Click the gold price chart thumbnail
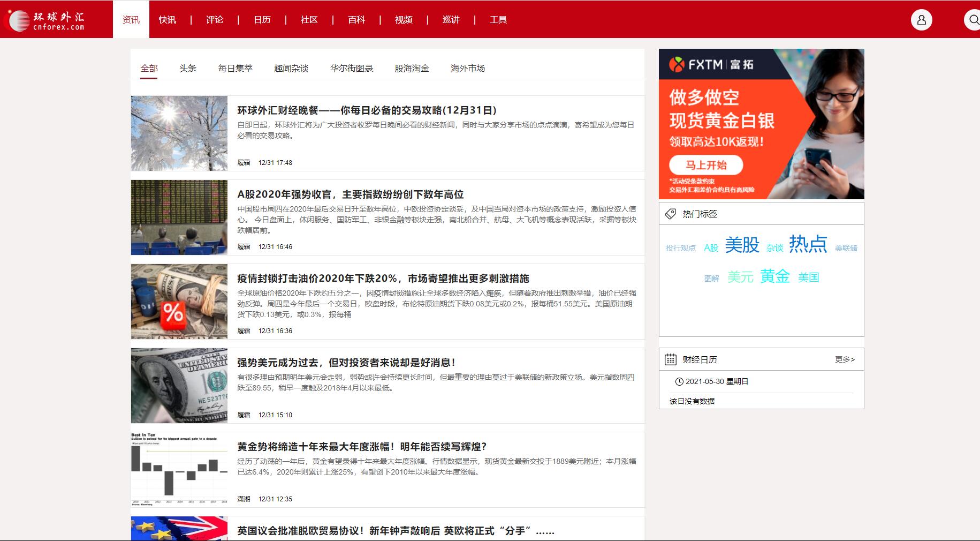 coord(179,470)
